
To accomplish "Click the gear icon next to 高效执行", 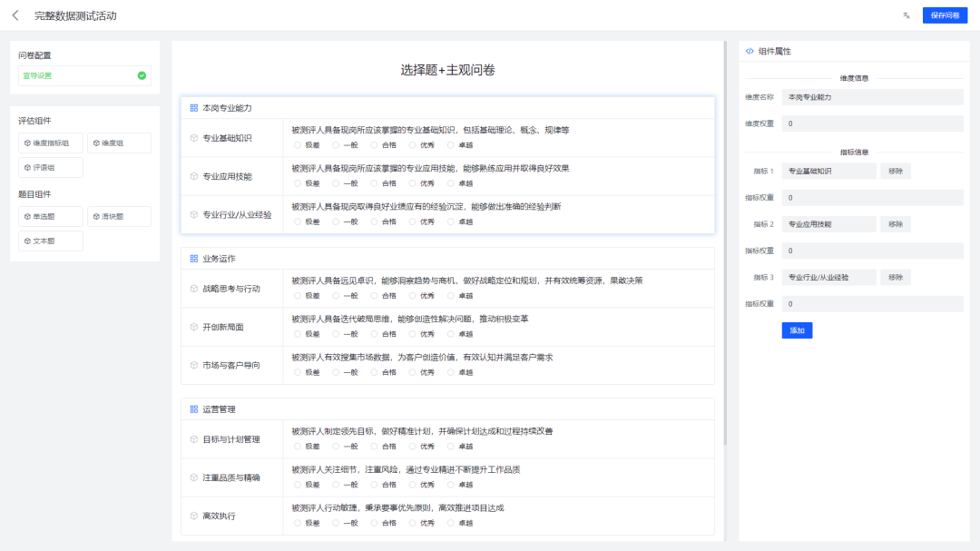I will click(x=192, y=515).
